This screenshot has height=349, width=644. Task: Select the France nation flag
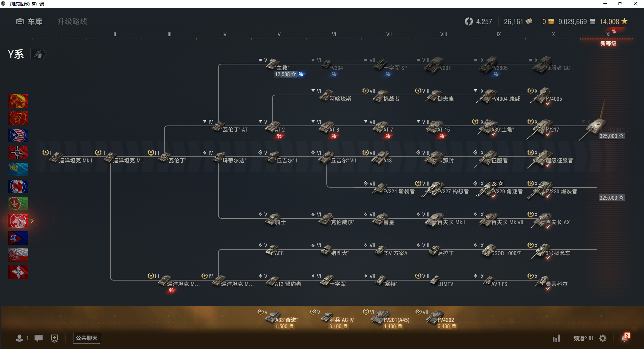click(x=18, y=187)
